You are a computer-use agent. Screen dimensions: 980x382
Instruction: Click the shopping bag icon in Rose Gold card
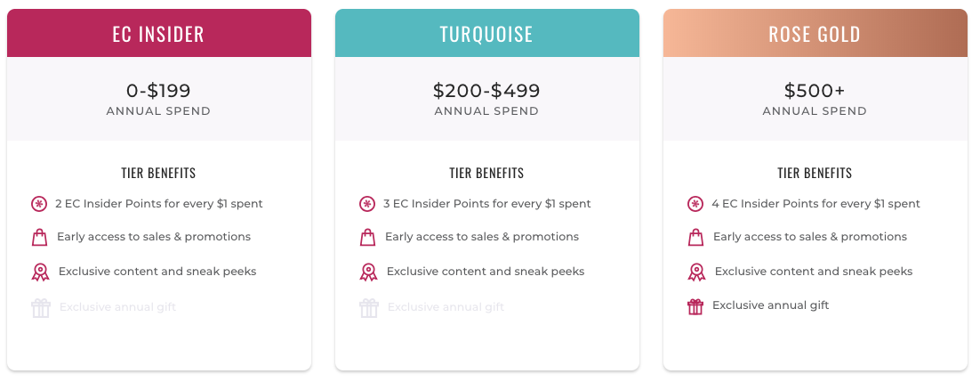pyautogui.click(x=695, y=238)
